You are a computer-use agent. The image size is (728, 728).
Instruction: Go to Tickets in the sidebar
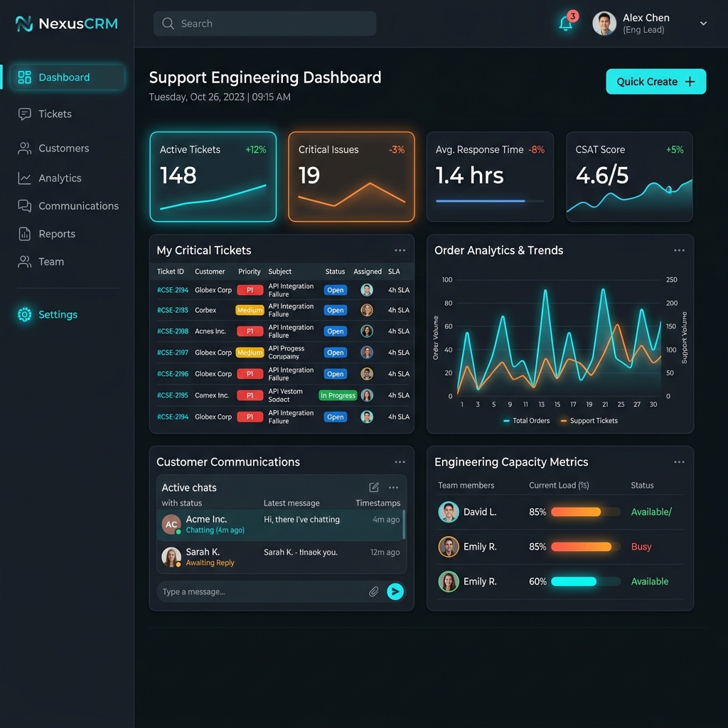pos(45,114)
